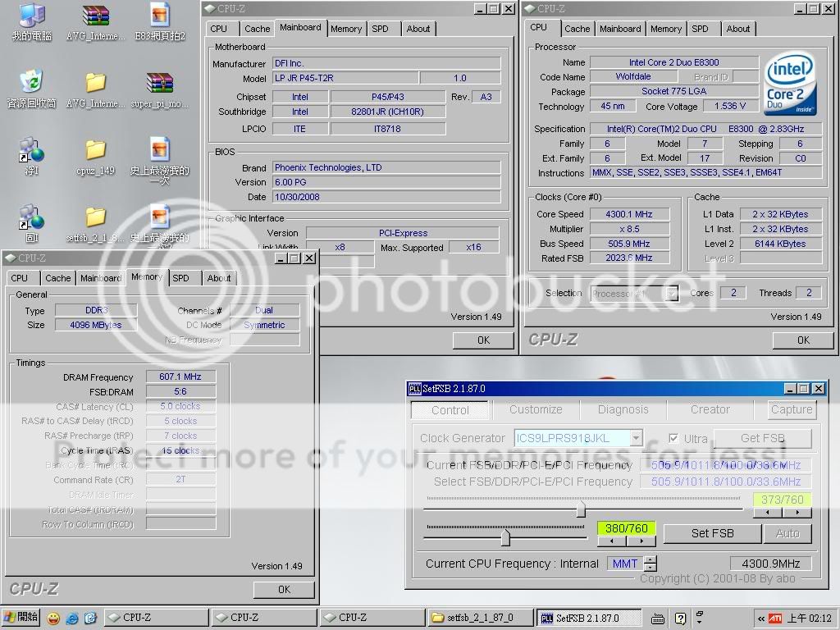
Task: Open the setfsb_2_1_8 folder icon
Action: click(x=95, y=224)
